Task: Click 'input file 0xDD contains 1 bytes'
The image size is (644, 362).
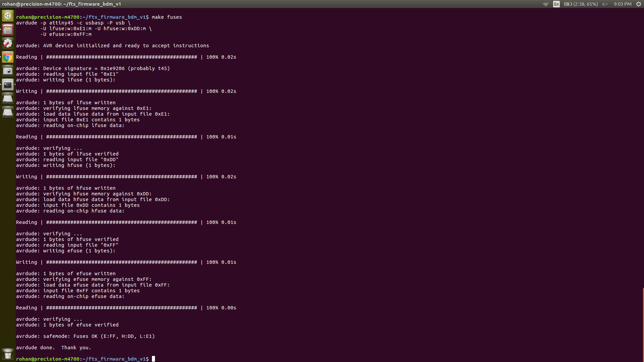Action: (78, 205)
